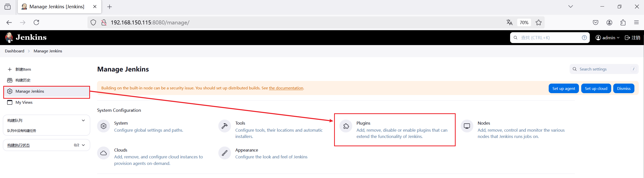
Task: Click the translate page icon
Action: coord(509,22)
